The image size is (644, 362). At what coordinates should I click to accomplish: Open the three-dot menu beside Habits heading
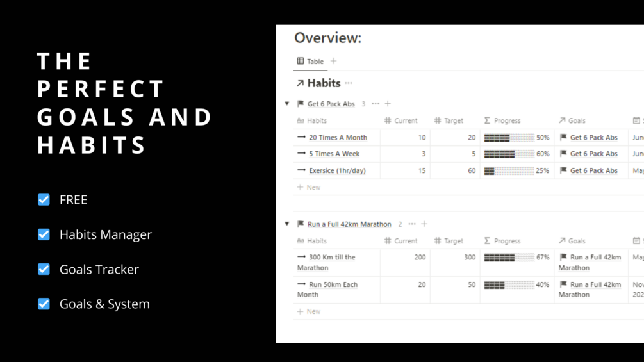point(349,83)
